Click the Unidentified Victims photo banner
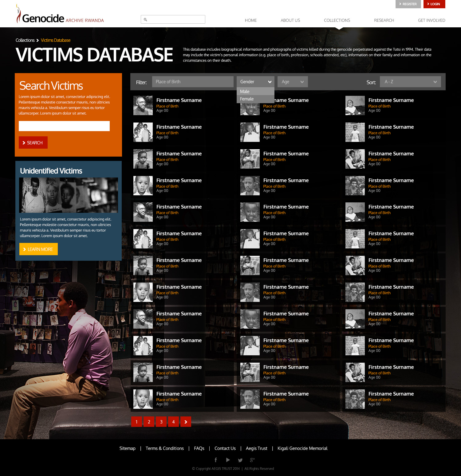 (x=69, y=195)
